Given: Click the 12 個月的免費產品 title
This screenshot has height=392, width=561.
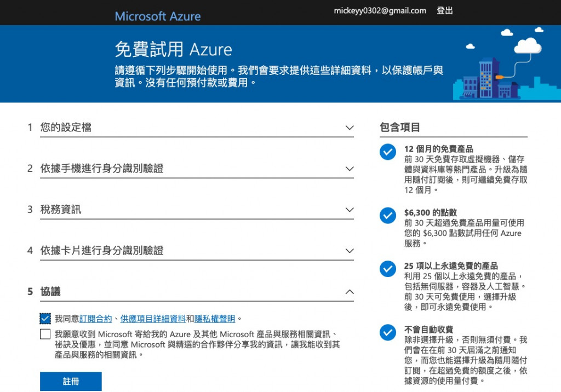Looking at the screenshot, I should pos(439,149).
